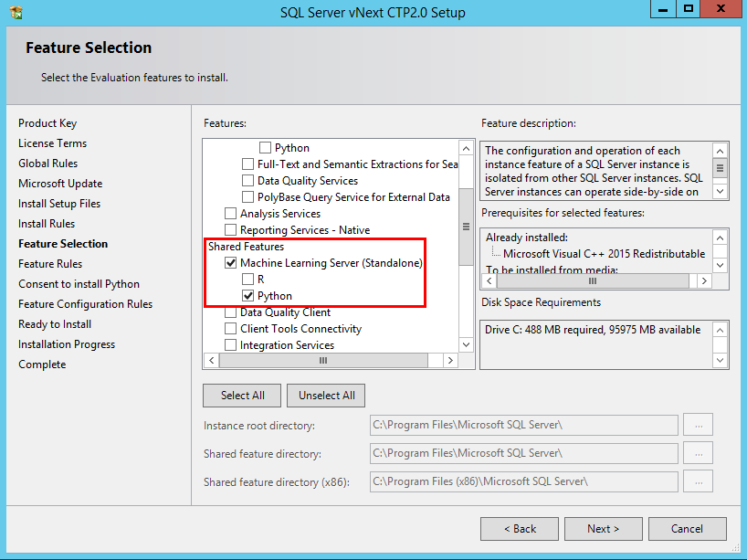The height and width of the screenshot is (560, 747).
Task: Uncheck Machine Learning Server (Standalone)
Action: pyautogui.click(x=230, y=262)
